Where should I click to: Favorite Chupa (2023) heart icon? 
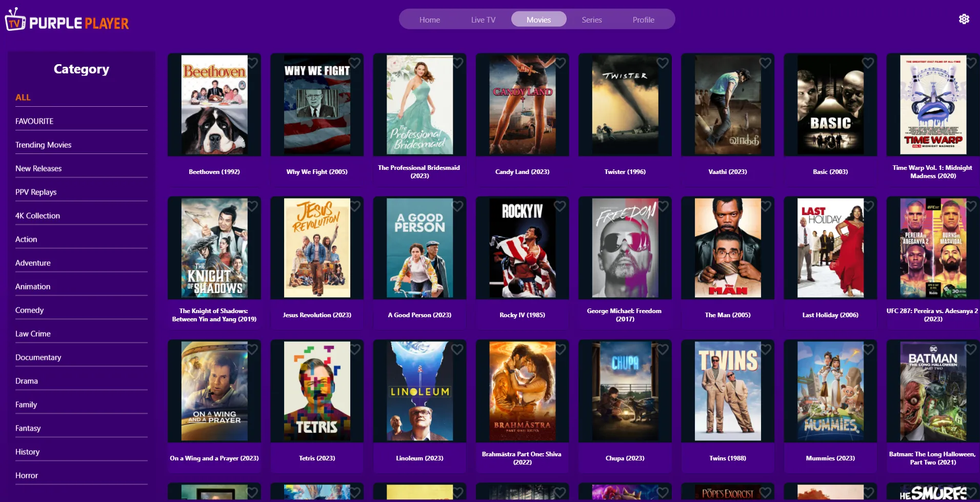[x=663, y=349]
